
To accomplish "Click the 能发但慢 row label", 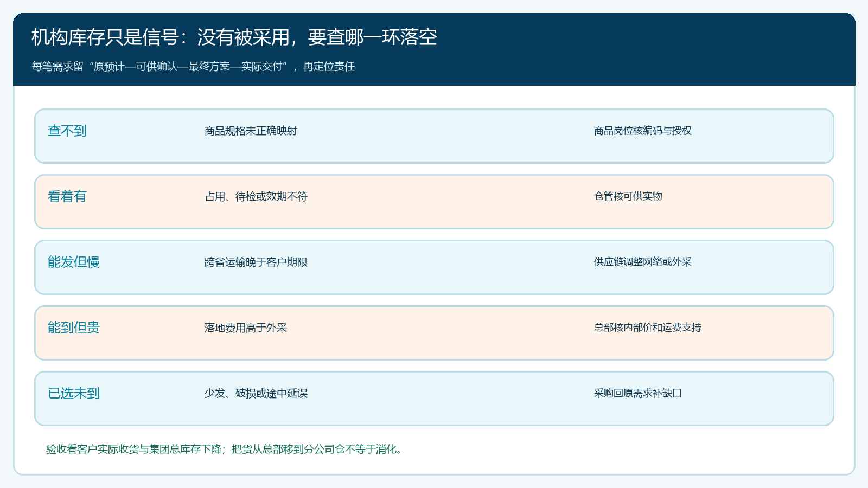I will 74,262.
